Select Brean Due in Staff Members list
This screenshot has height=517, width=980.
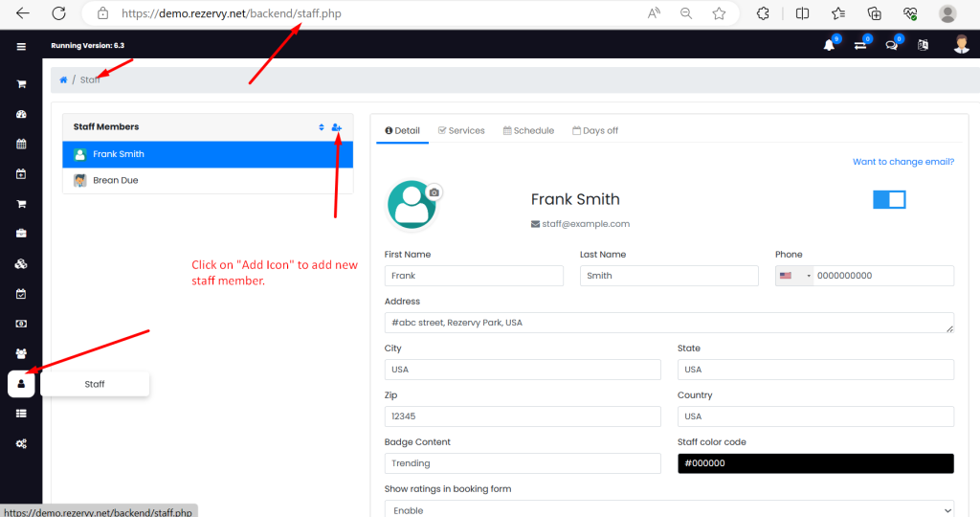coord(208,181)
